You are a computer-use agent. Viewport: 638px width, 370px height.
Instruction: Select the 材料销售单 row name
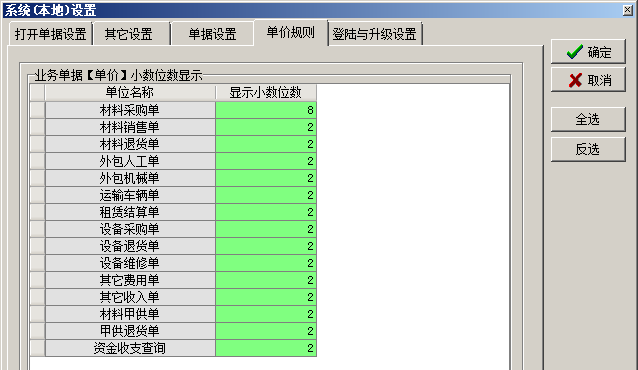click(130, 127)
